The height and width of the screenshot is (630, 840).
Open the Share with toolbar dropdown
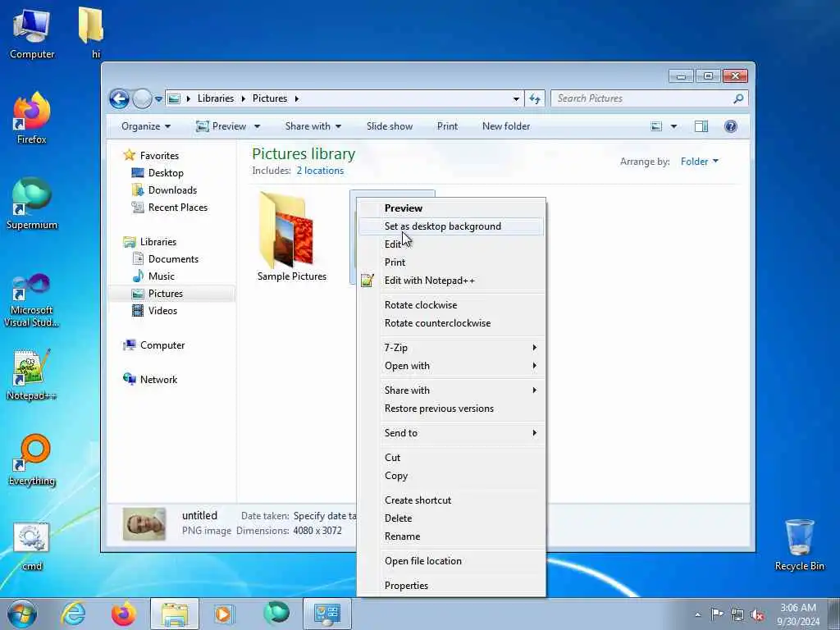click(313, 126)
